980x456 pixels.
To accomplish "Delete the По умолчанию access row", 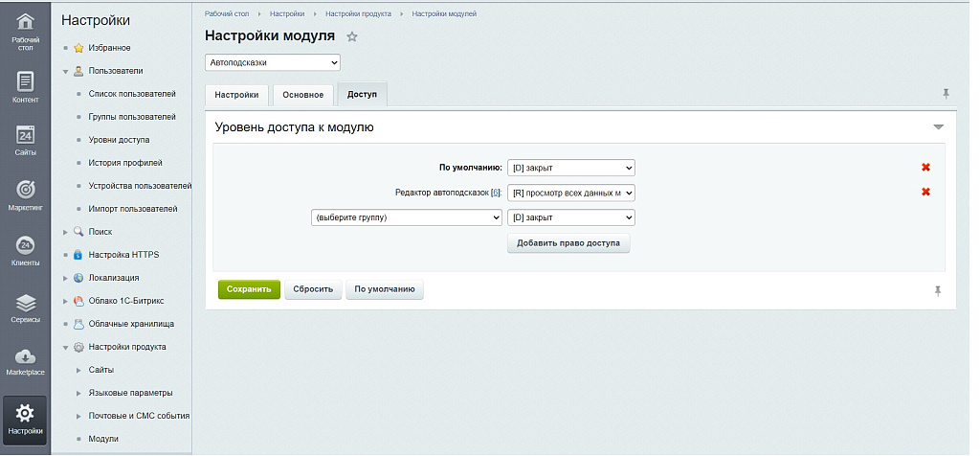I will 925,168.
